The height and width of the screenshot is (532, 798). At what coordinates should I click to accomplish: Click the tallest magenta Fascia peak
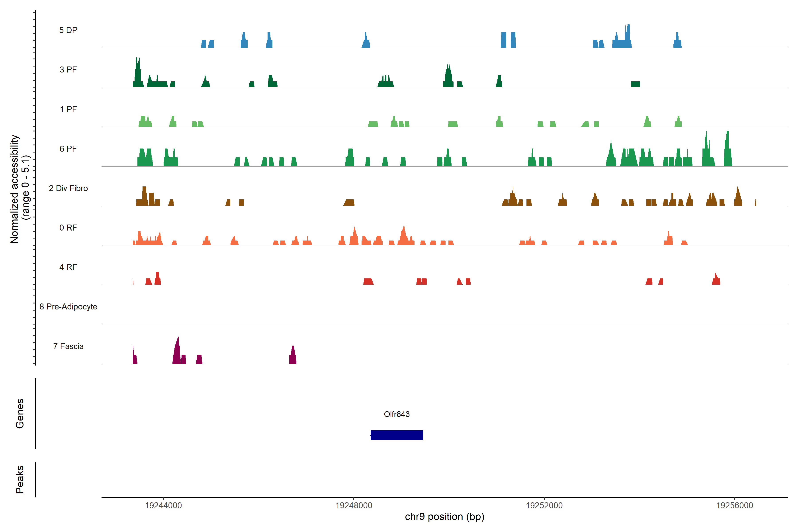(177, 351)
